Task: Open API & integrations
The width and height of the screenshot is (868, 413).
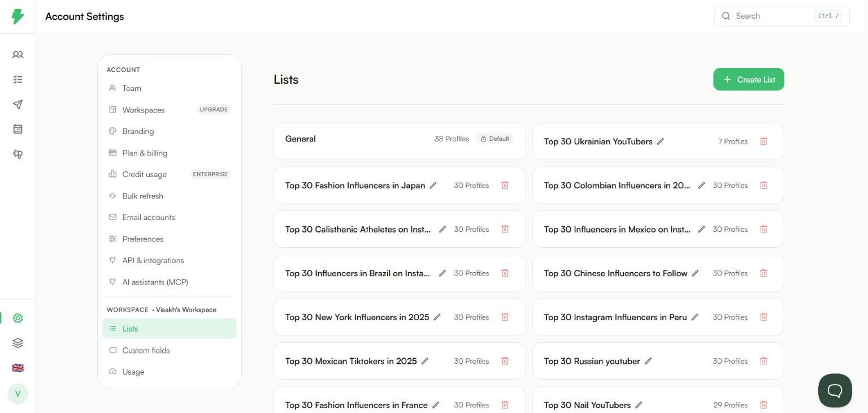Action: pyautogui.click(x=170, y=260)
